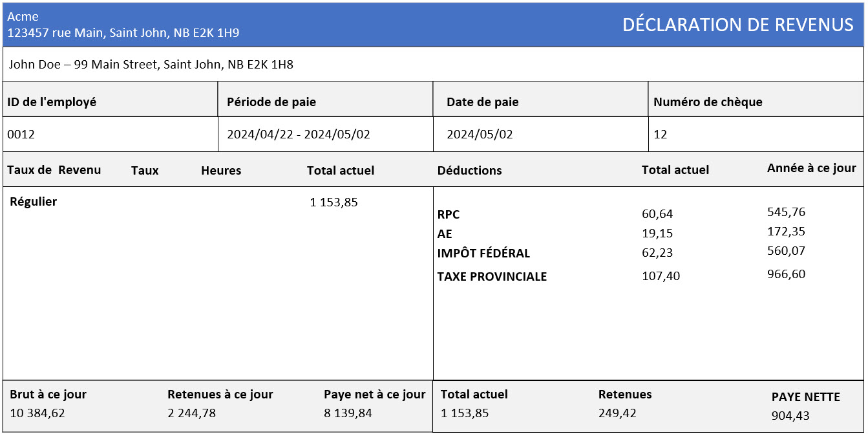Click the AE current amount 19,15
Screen dimensions: 868x434
[x=657, y=233]
